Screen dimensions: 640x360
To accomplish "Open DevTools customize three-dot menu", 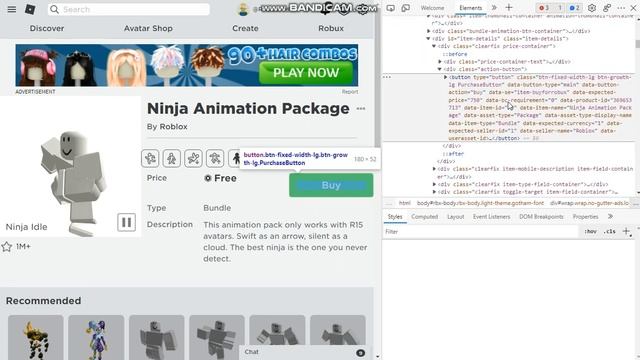I will pyautogui.click(x=621, y=8).
